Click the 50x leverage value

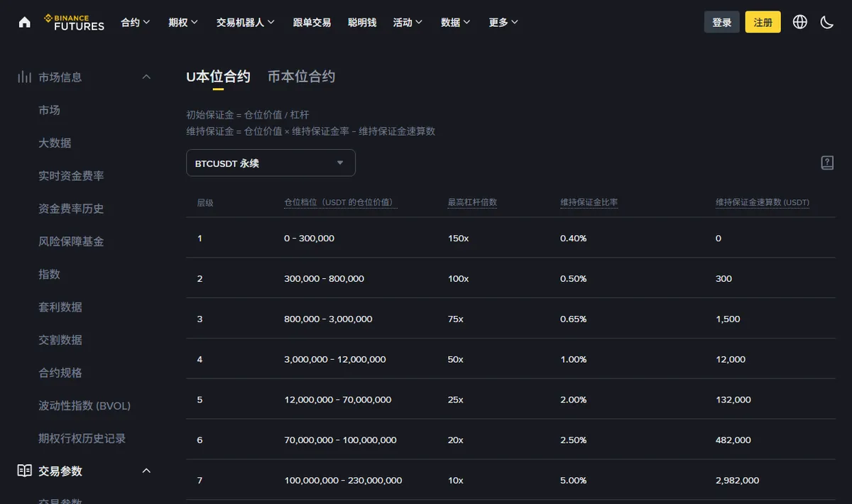[x=455, y=359]
